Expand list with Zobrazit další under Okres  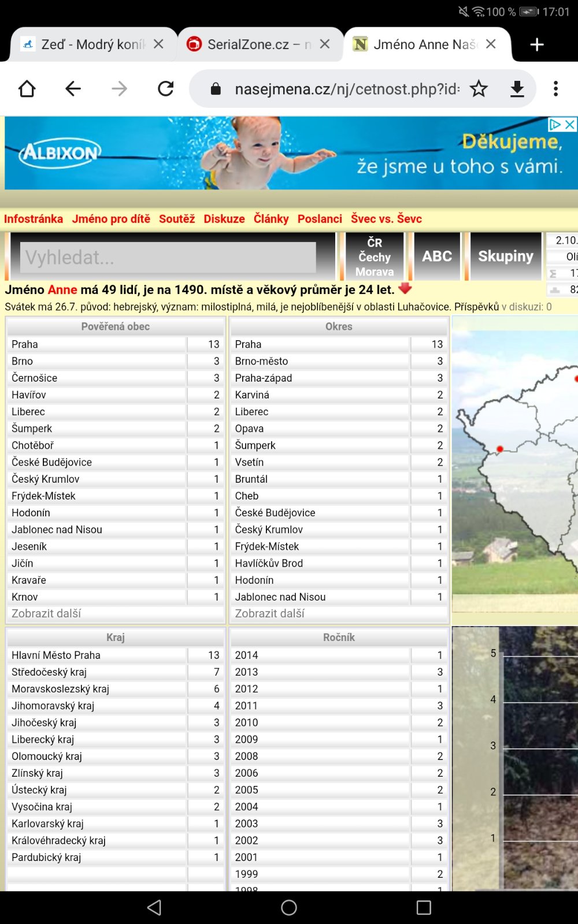pyautogui.click(x=269, y=613)
